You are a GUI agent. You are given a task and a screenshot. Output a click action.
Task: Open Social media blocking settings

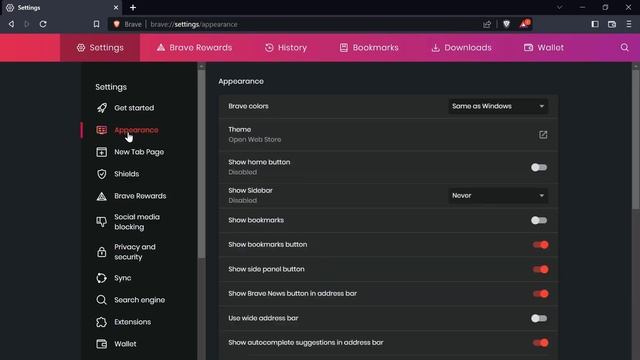(137, 222)
